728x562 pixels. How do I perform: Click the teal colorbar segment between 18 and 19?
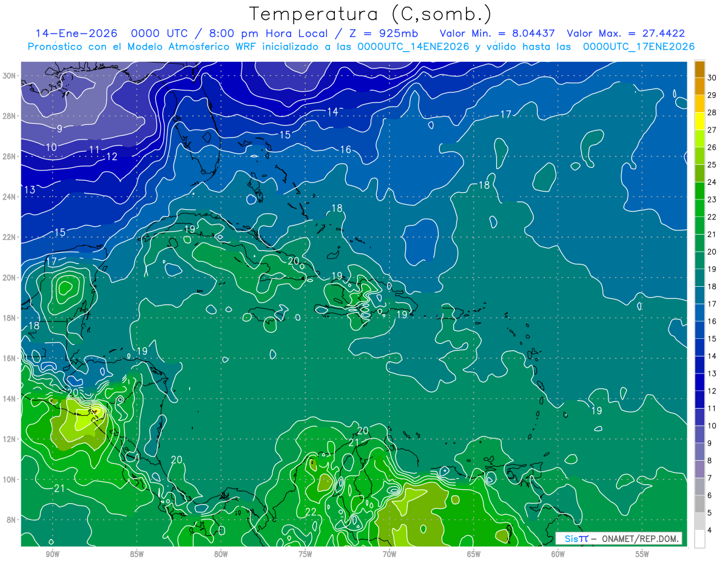[x=699, y=278]
